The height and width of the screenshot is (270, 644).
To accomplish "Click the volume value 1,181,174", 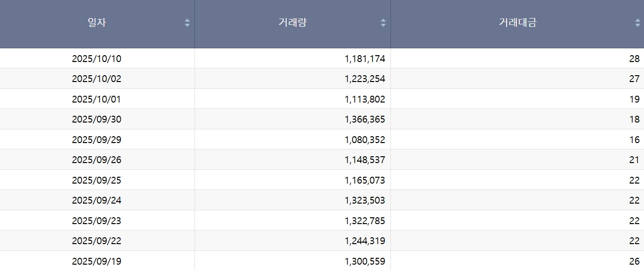I will click(365, 59).
